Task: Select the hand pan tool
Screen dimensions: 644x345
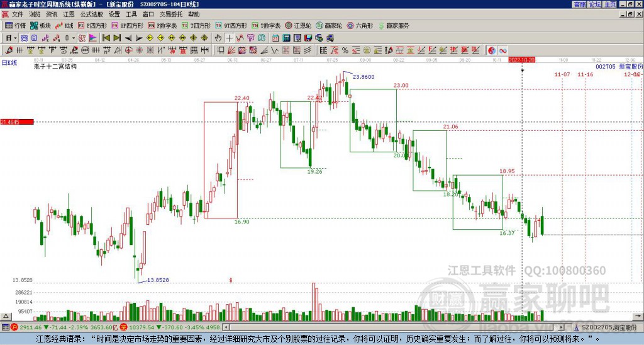Action: click(218, 38)
